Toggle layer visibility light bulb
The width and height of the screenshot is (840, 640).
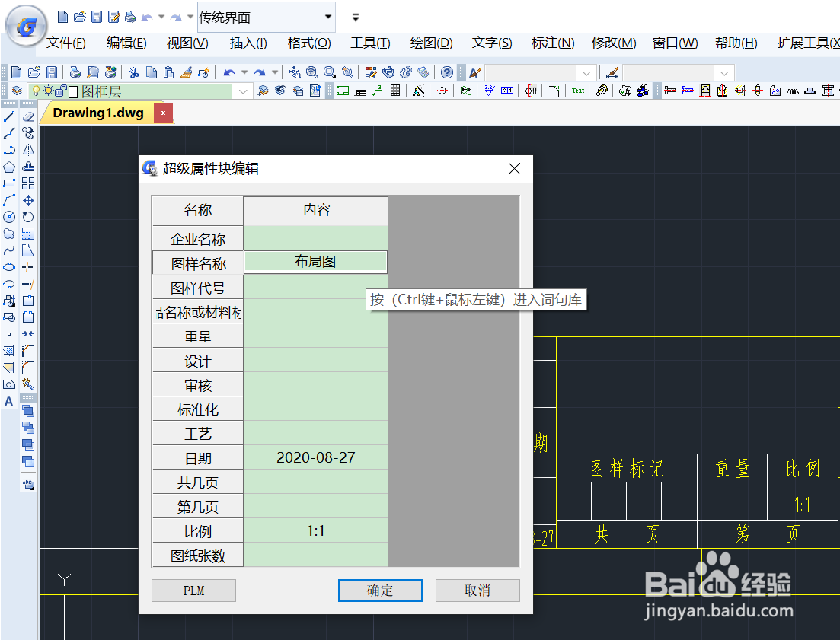pyautogui.click(x=37, y=91)
